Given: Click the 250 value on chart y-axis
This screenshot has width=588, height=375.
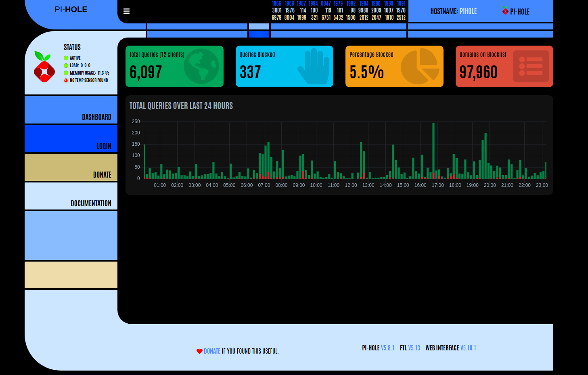Looking at the screenshot, I should pos(136,122).
